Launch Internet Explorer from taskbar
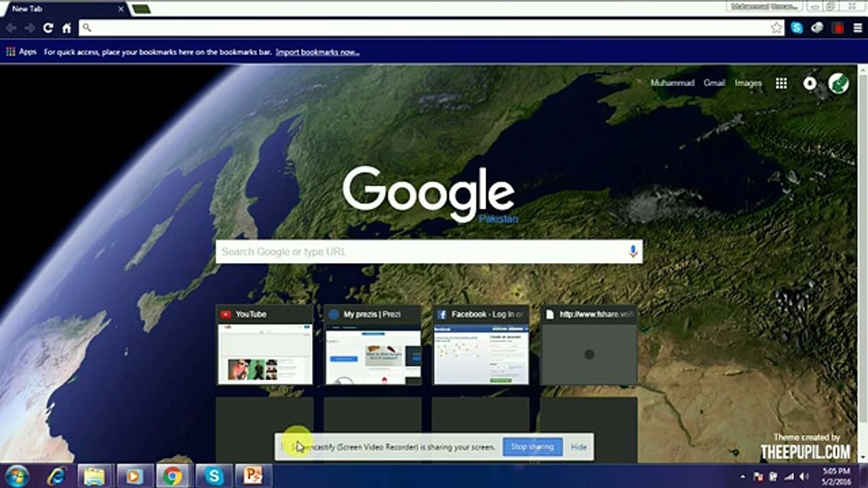The image size is (868, 488). [x=56, y=476]
